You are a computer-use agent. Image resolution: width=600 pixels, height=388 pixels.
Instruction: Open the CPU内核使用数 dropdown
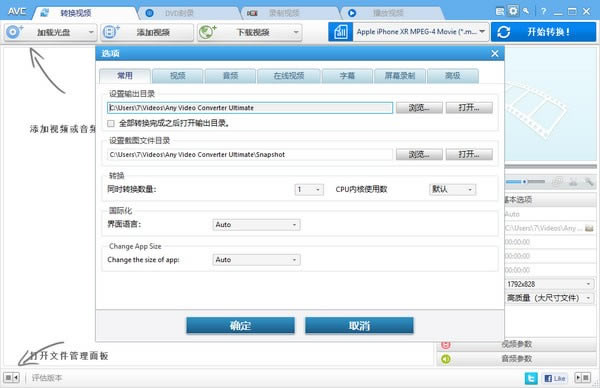pos(452,189)
